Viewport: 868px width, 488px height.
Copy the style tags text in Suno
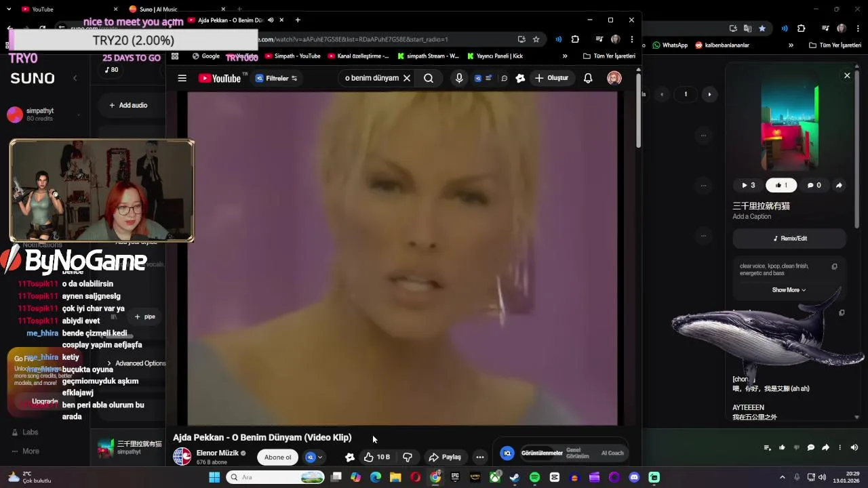point(834,266)
